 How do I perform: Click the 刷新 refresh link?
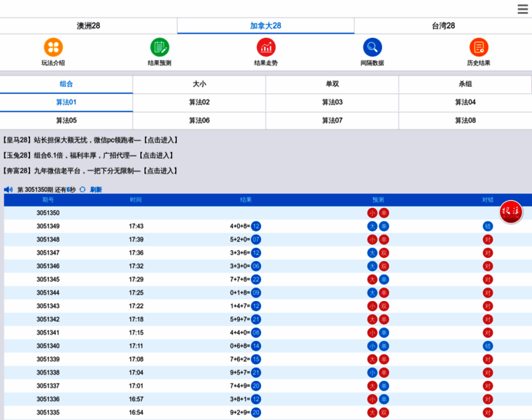(96, 190)
